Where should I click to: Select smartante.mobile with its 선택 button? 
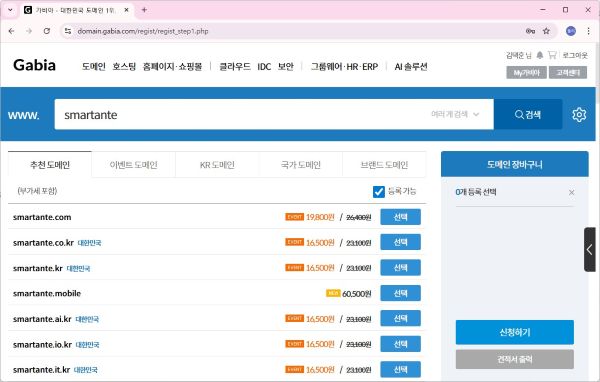tap(400, 293)
